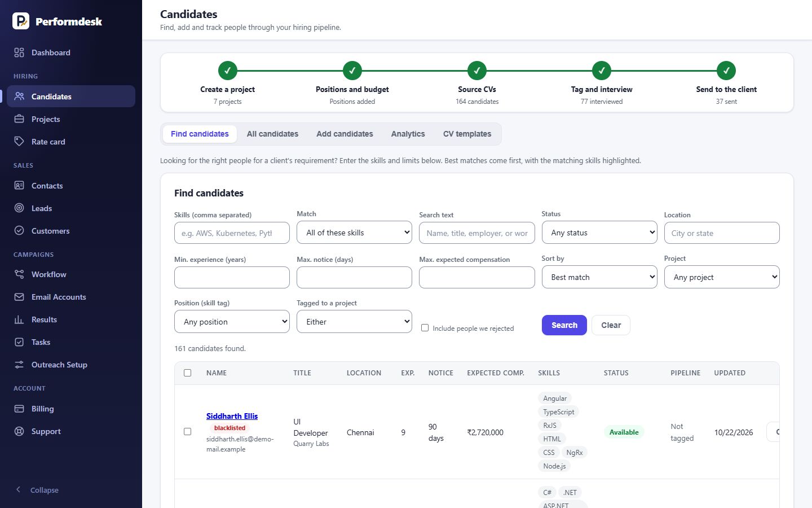Toggle the select-all checkbox in table header
This screenshot has height=508, width=812.
tap(188, 373)
